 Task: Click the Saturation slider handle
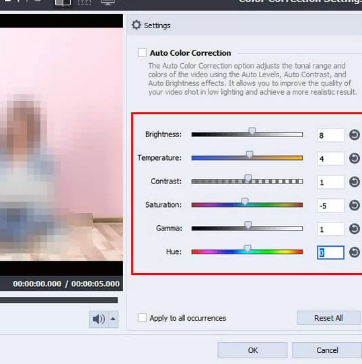coord(245,201)
